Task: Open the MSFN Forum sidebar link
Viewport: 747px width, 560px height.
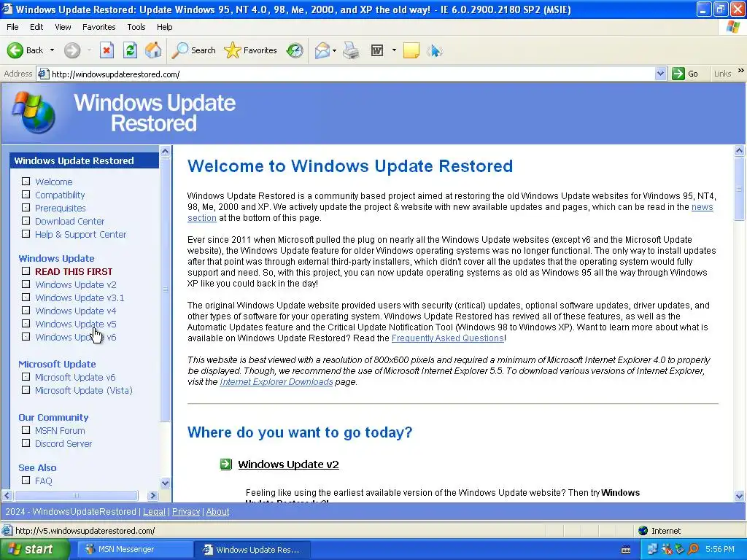Action: [60, 430]
